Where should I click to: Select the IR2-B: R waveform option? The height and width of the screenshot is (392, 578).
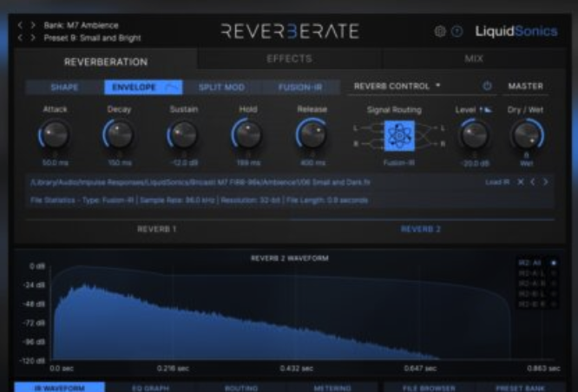click(x=538, y=304)
